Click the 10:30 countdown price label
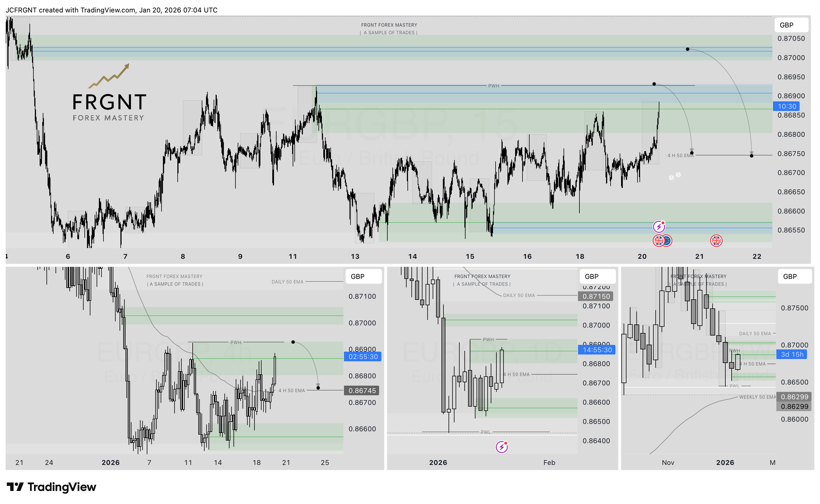Viewport: 820px width, 504px height. click(x=786, y=106)
